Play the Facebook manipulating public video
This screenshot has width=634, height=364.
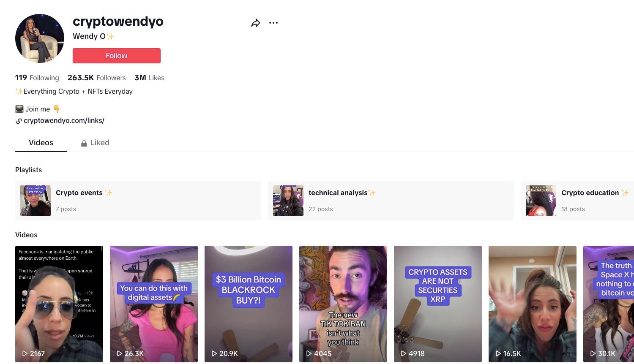pyautogui.click(x=59, y=304)
